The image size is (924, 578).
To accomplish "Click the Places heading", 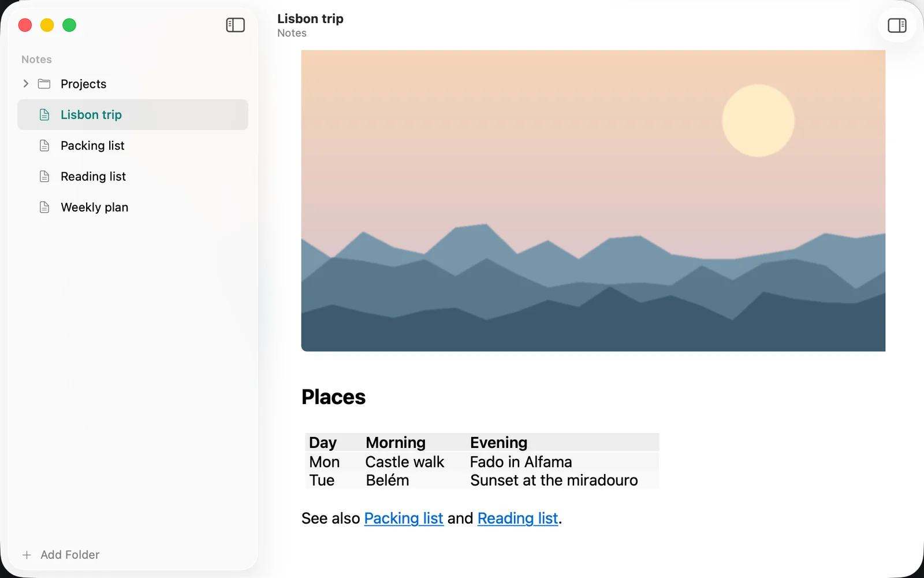I will [334, 397].
